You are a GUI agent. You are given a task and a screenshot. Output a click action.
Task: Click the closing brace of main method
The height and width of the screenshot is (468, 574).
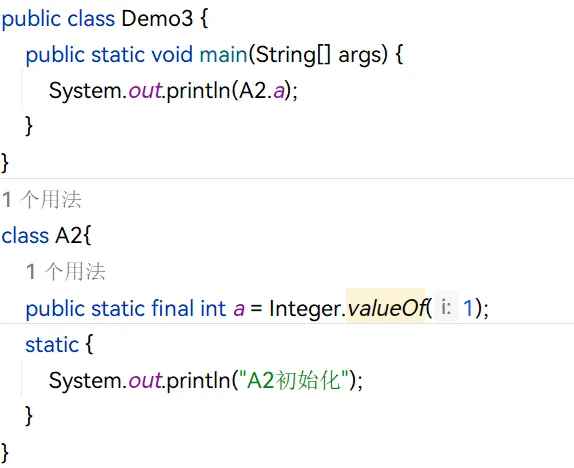point(29,126)
